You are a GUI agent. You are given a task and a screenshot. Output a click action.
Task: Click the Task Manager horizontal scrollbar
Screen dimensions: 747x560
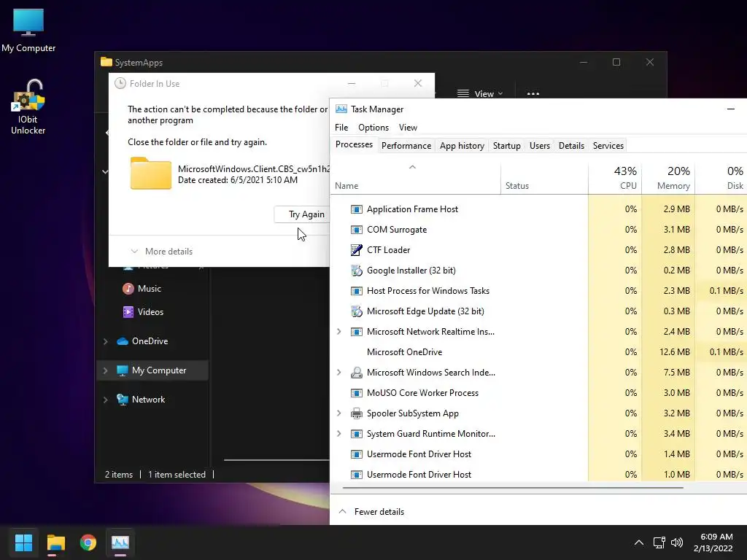pyautogui.click(x=513, y=488)
